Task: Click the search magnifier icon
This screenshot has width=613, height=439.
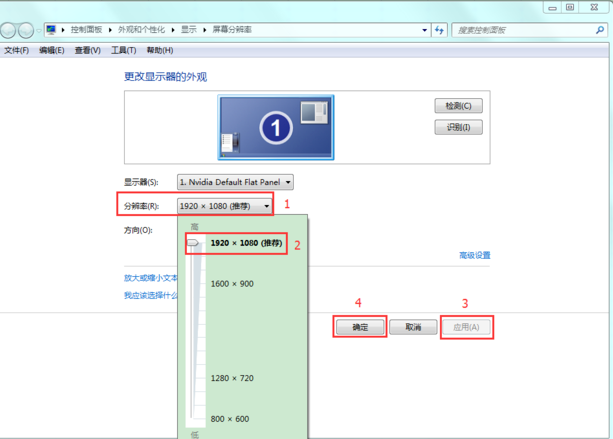Action: click(600, 30)
